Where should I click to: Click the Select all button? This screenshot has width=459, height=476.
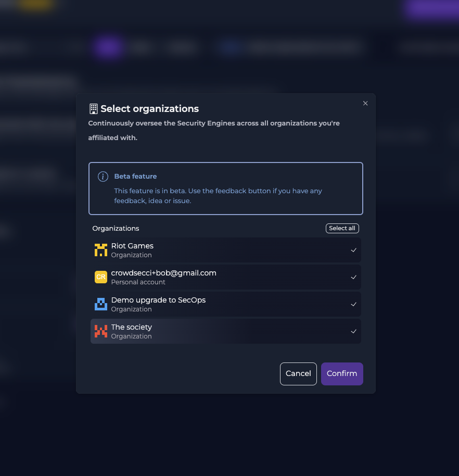coord(342,228)
